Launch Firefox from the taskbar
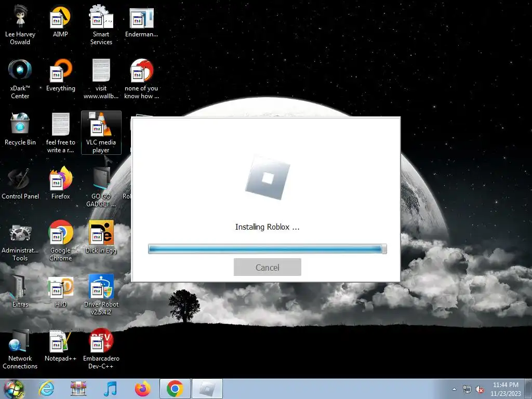This screenshot has width=532, height=399. [142, 389]
